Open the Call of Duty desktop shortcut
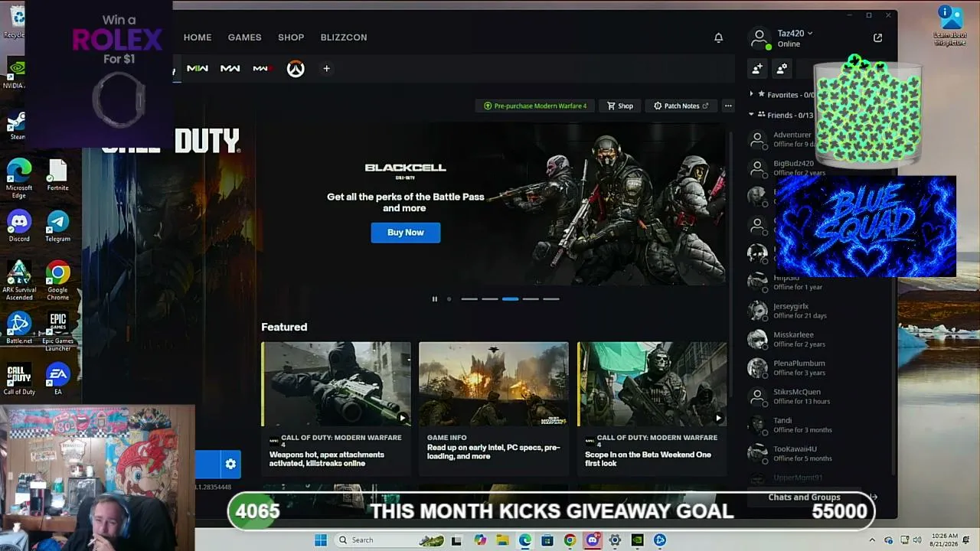This screenshot has height=551, width=980. click(x=19, y=380)
